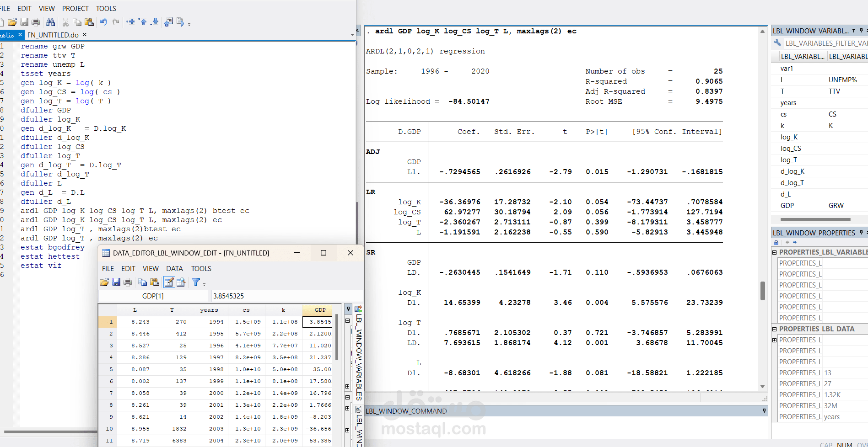Screen dimensions: 868x447
Task: Open the Variables window filter dropdown icon
Action: pyautogui.click(x=854, y=31)
